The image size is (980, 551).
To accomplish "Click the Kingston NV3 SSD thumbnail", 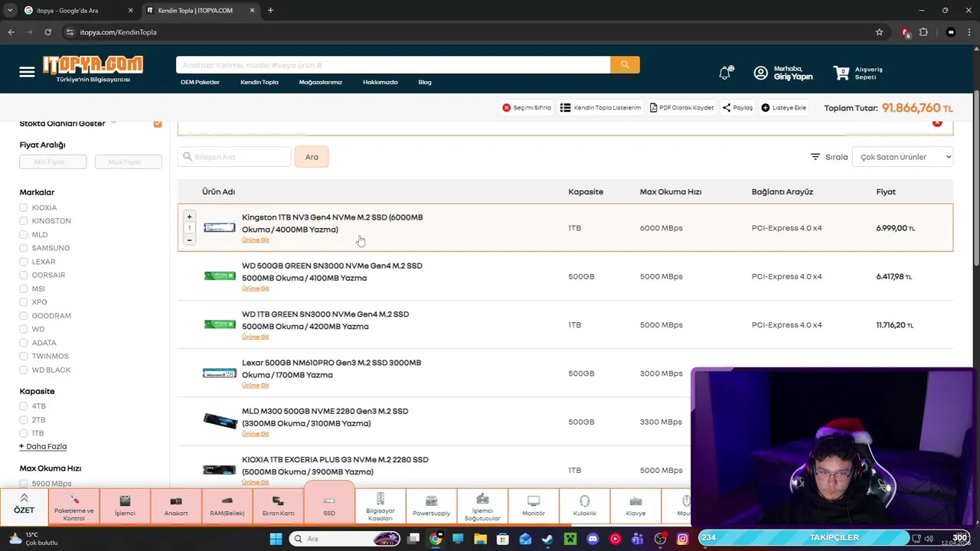I will 220,228.
